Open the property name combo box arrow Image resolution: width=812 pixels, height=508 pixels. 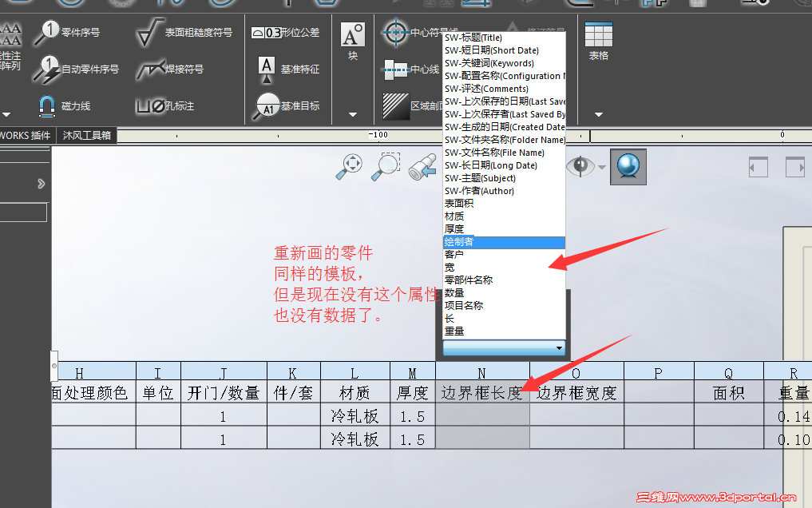pyautogui.click(x=559, y=348)
